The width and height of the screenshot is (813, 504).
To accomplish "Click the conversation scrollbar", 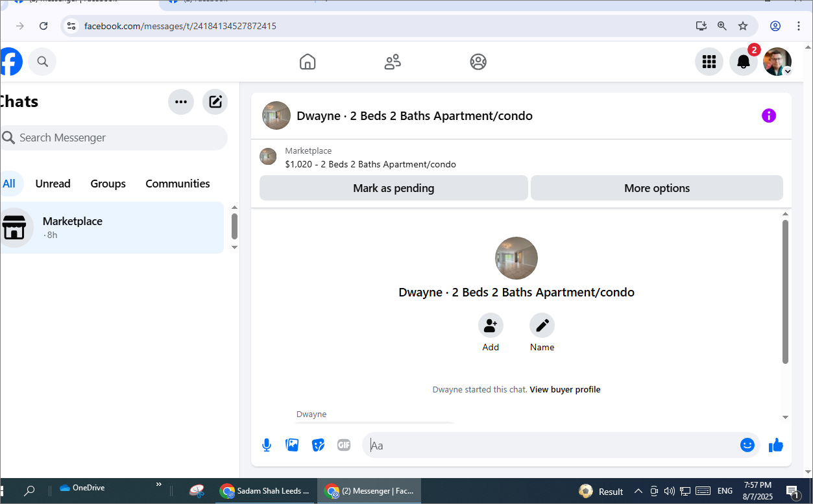I will pyautogui.click(x=785, y=292).
